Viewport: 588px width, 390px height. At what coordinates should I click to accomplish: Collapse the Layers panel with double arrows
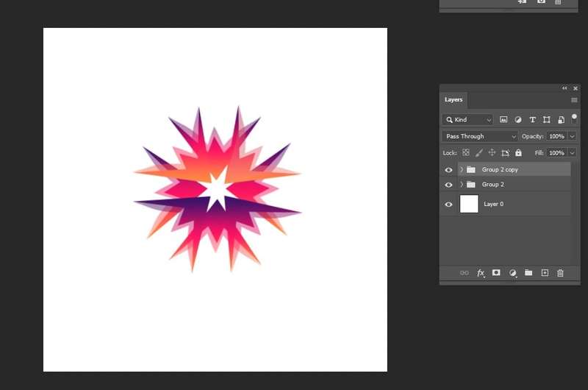pyautogui.click(x=564, y=88)
